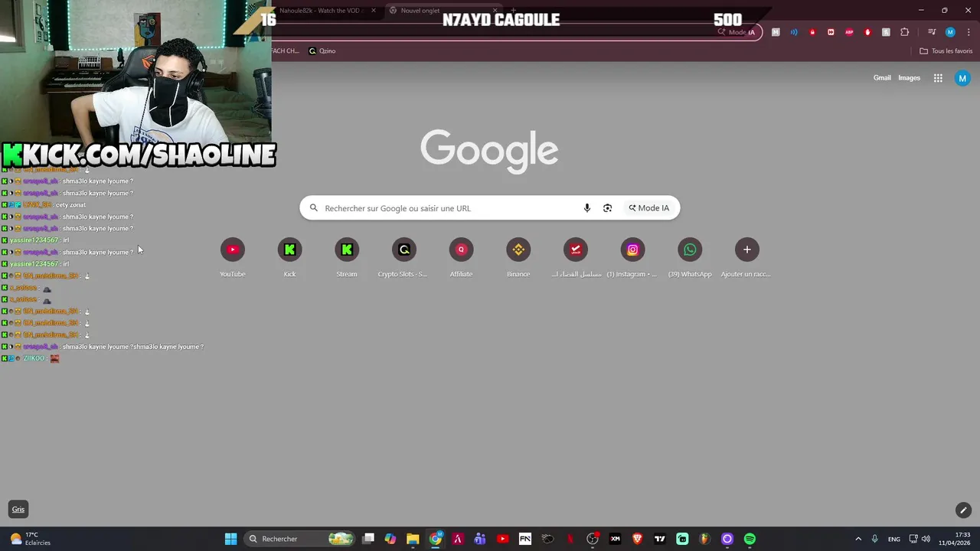
Task: Click the ABP Adblock Plus extension
Action: [849, 32]
